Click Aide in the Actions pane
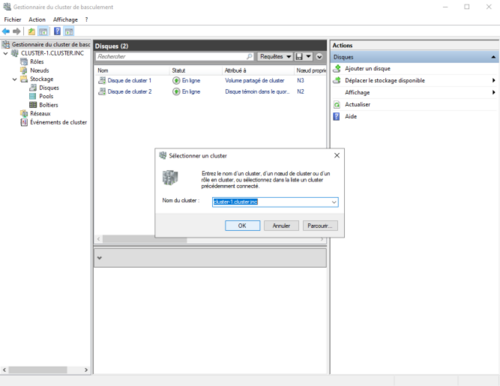Screen dimensions: 500x386 point(351,116)
